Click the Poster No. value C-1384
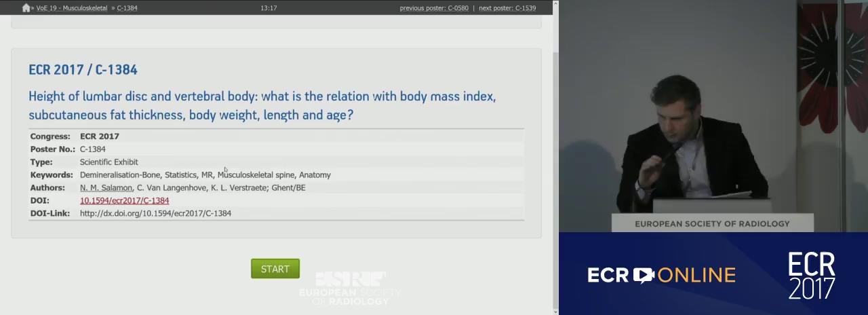The height and width of the screenshot is (315, 868). coord(93,149)
